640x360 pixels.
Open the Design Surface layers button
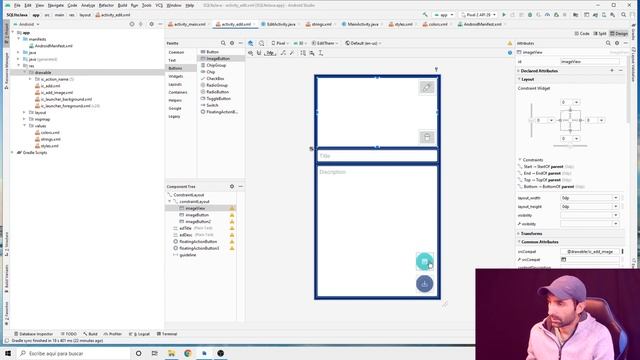click(x=251, y=43)
